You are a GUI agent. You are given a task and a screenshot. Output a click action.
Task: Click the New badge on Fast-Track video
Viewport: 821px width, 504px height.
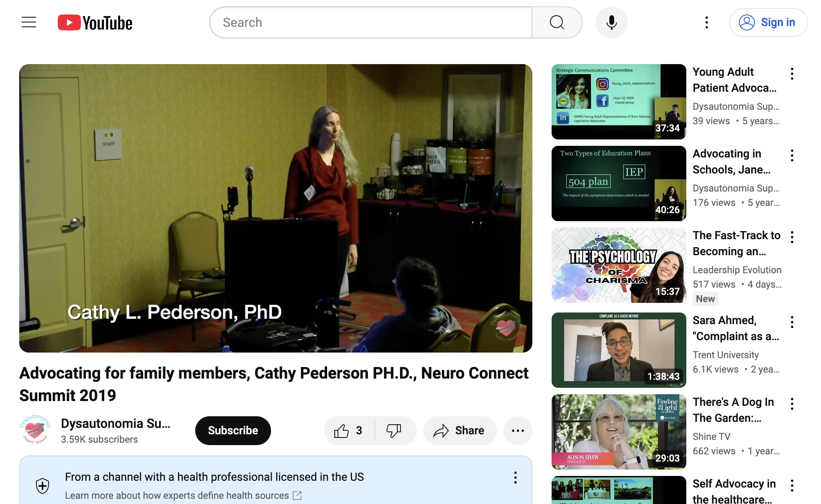click(705, 299)
